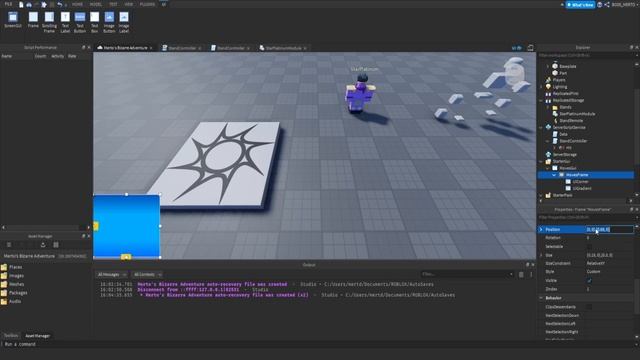
Task: Collapse the ReplicatedStorage tree node
Action: [542, 100]
